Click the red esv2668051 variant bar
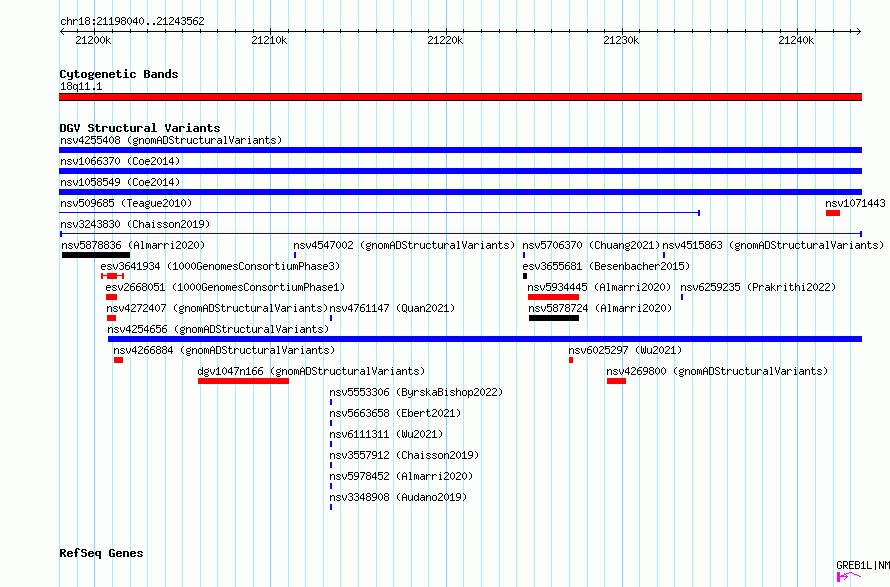The image size is (890, 587). 111,297
